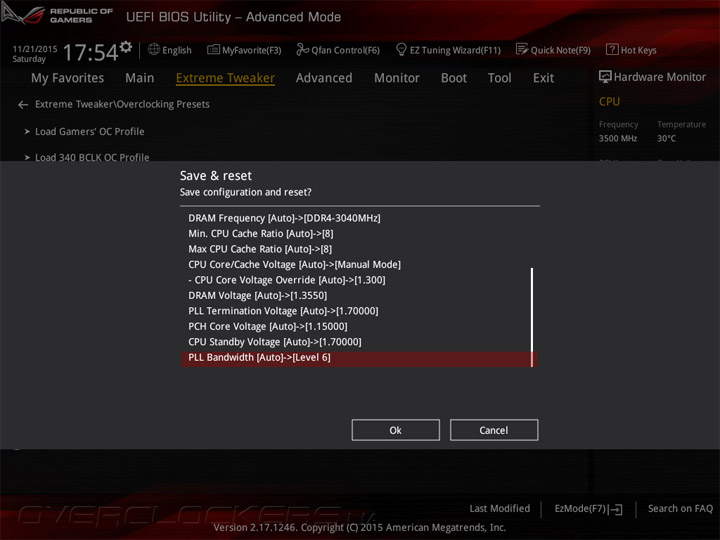The height and width of the screenshot is (540, 720).
Task: Click English language label
Action: coord(177,50)
